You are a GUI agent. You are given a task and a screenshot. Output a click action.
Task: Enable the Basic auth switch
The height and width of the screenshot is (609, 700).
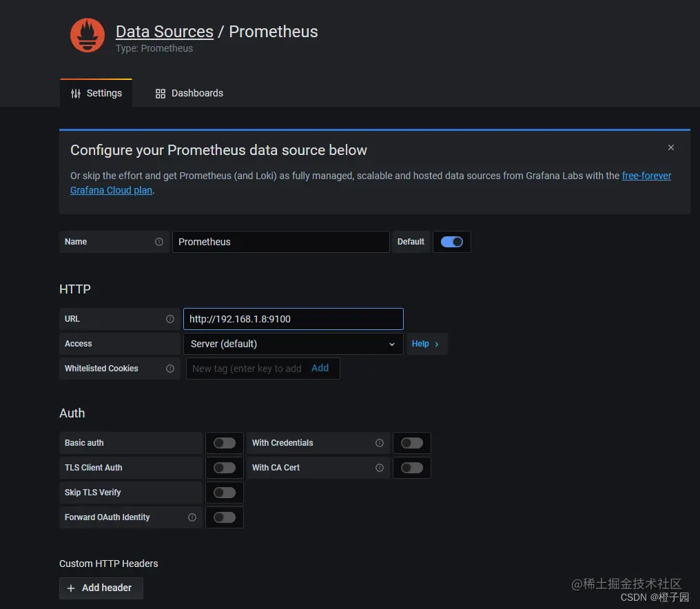[224, 443]
